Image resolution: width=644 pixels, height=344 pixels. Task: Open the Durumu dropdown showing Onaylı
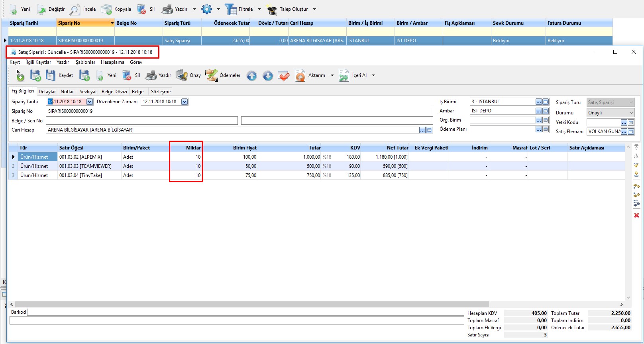(630, 113)
